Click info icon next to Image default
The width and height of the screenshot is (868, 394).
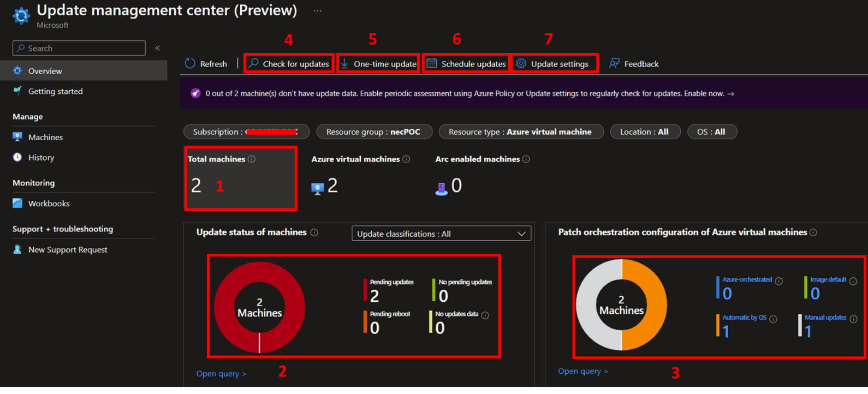(853, 281)
